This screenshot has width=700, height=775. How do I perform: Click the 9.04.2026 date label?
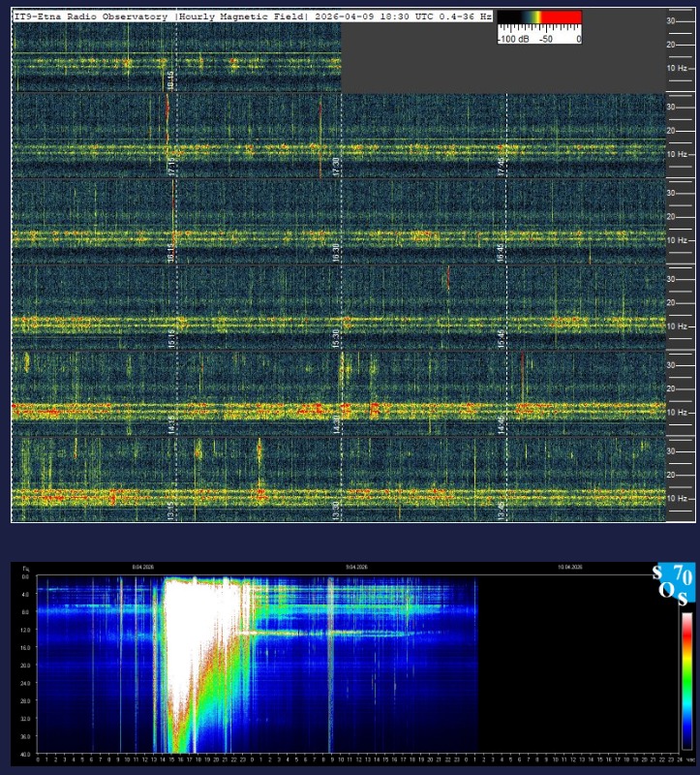[x=356, y=567]
